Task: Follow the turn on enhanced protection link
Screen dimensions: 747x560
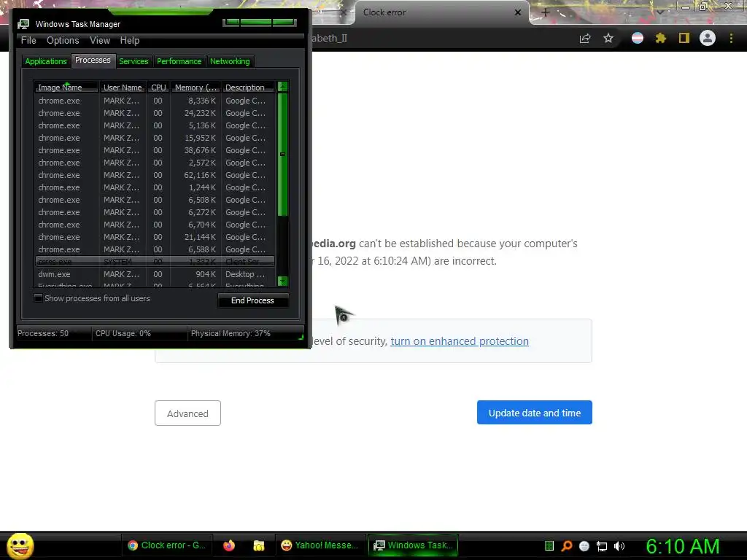Action: pos(460,341)
